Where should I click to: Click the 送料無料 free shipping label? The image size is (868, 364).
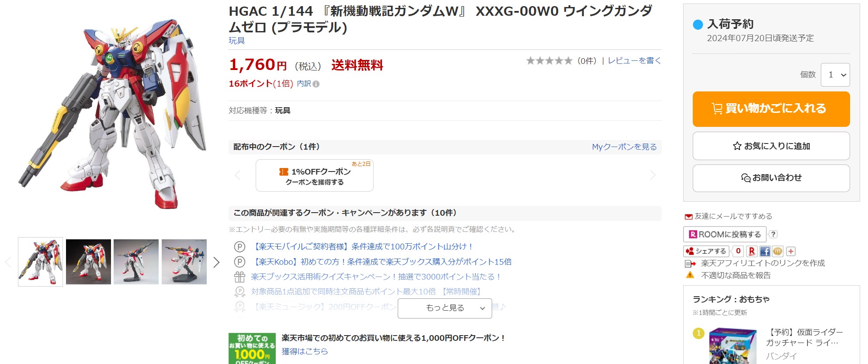pos(357,65)
